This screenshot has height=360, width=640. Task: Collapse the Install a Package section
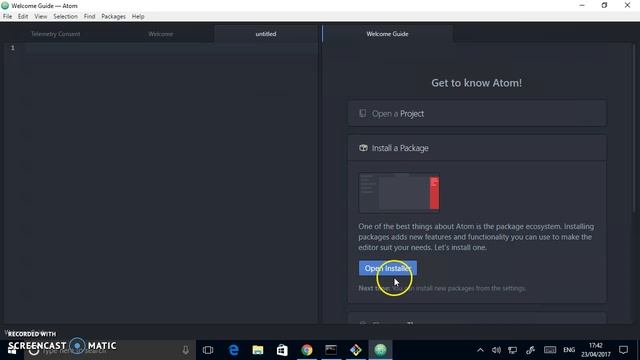point(477,148)
